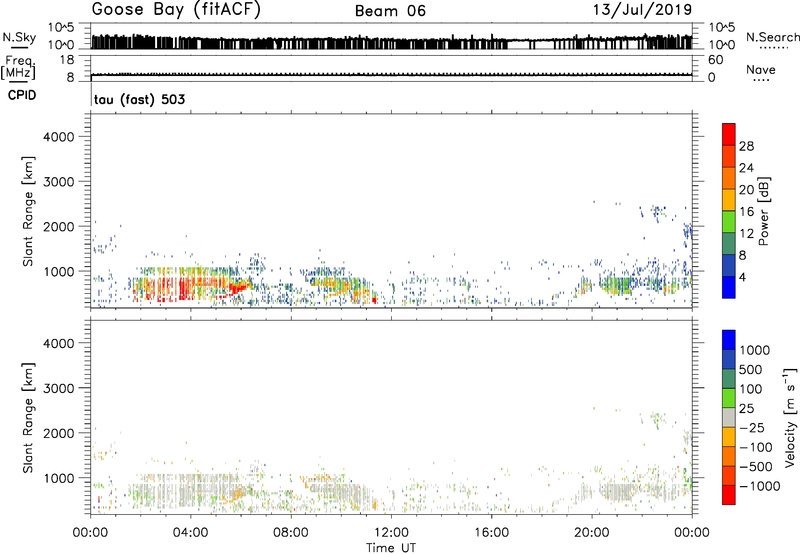This screenshot has height=554, width=800.
Task: Click the "3000" tick of the velocity panel
Action: tap(59, 388)
